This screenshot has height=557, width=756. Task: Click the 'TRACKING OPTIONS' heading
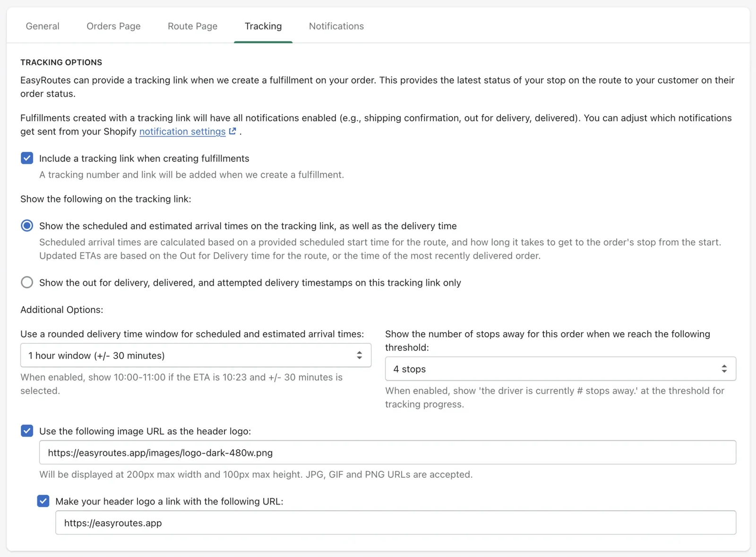click(x=61, y=62)
